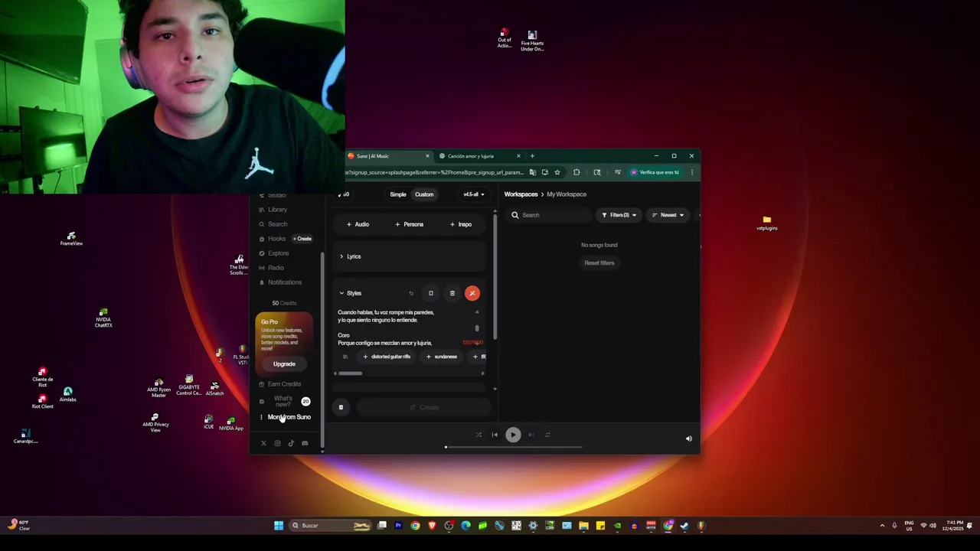Add a Persona

[x=409, y=224]
